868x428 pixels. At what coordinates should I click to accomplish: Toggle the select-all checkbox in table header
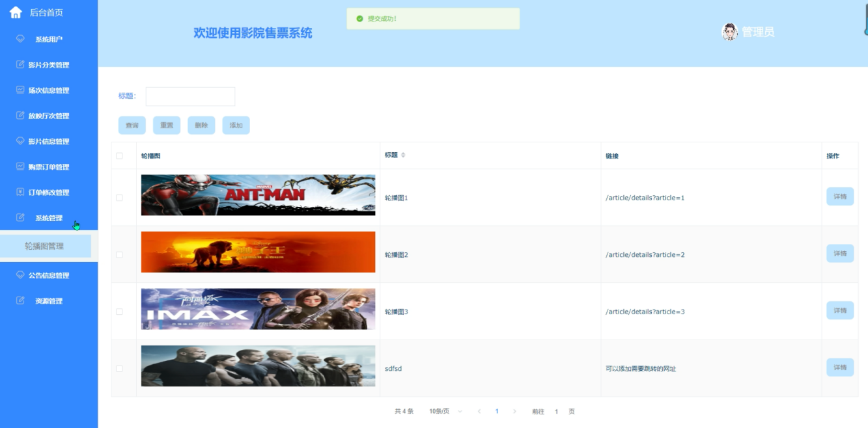pos(119,155)
